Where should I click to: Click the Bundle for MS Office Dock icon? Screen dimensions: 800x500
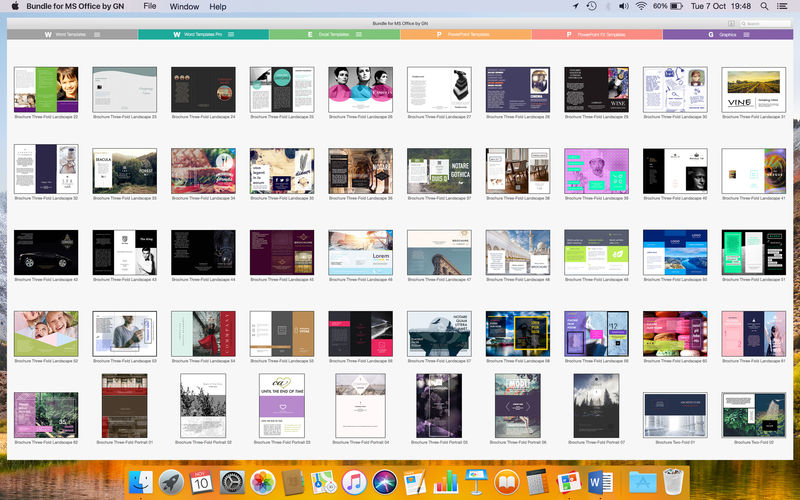pos(568,482)
